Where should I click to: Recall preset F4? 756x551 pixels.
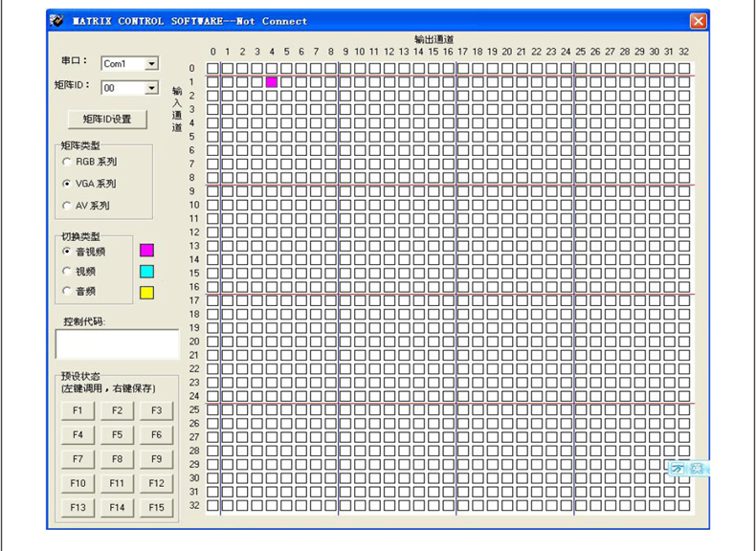[78, 435]
